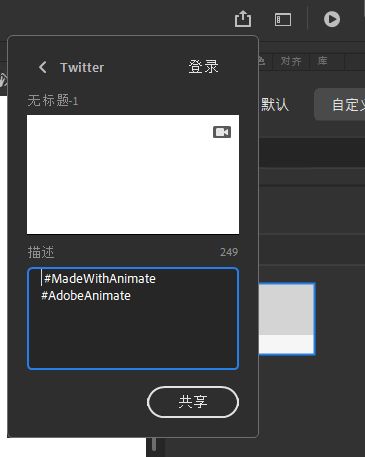Click the blue-bordered stage preview box

[x=287, y=319]
